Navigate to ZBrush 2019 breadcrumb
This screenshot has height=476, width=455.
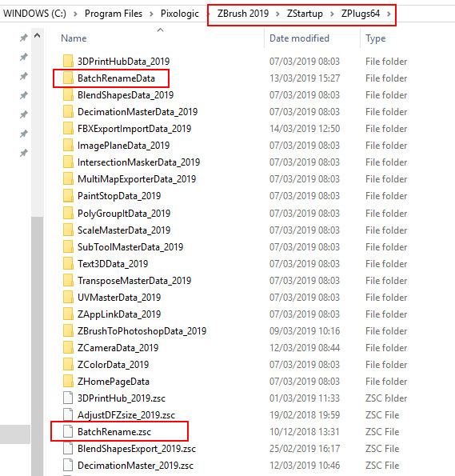[x=243, y=14]
